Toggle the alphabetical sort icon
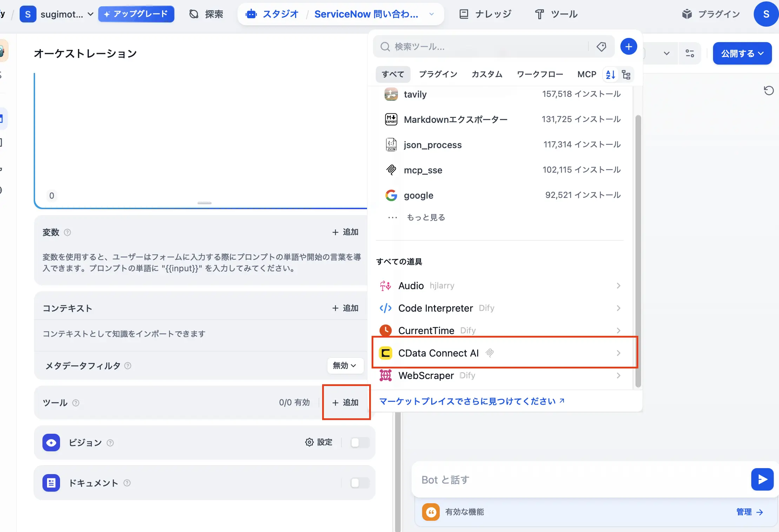The height and width of the screenshot is (532, 779). point(610,74)
